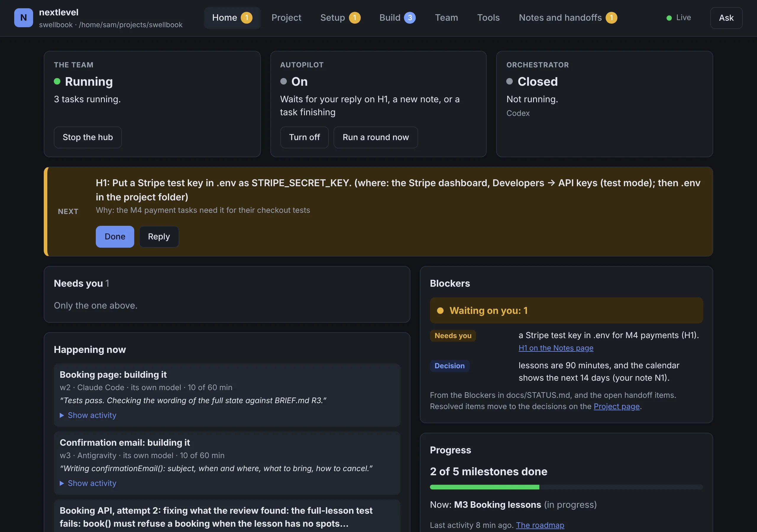Expand Show activity under Booking page
Screen dimensions: 757x532
(88, 415)
